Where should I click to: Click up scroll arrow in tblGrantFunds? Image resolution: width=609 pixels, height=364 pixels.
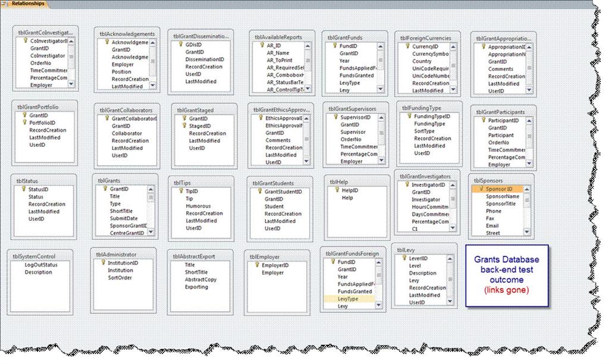pos(380,46)
